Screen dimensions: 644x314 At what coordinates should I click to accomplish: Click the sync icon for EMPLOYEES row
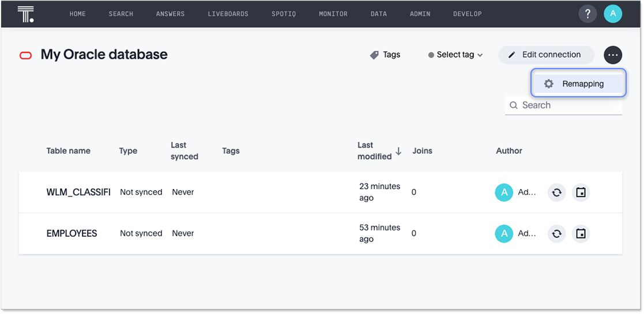coord(556,234)
